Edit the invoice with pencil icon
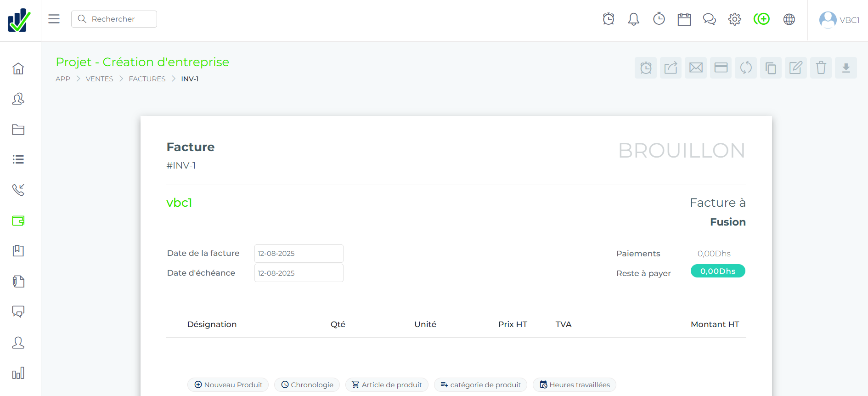Viewport: 868px width, 396px height. coord(795,68)
